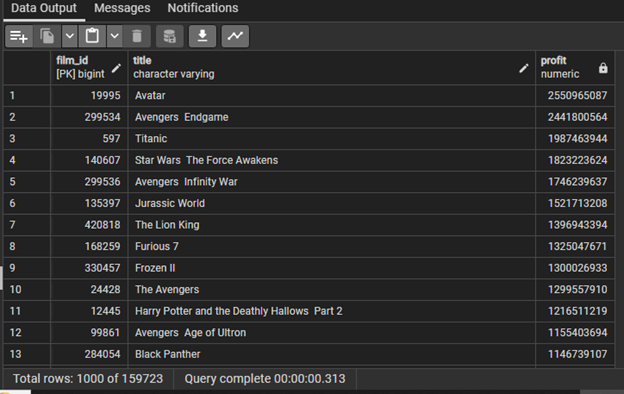Click the edit pencil in film_id header
The height and width of the screenshot is (394, 624).
[116, 68]
